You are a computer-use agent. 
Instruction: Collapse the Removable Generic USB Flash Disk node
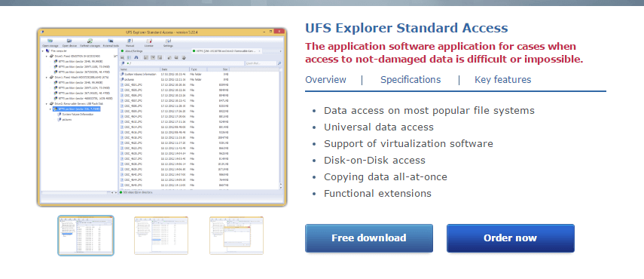tap(47, 104)
